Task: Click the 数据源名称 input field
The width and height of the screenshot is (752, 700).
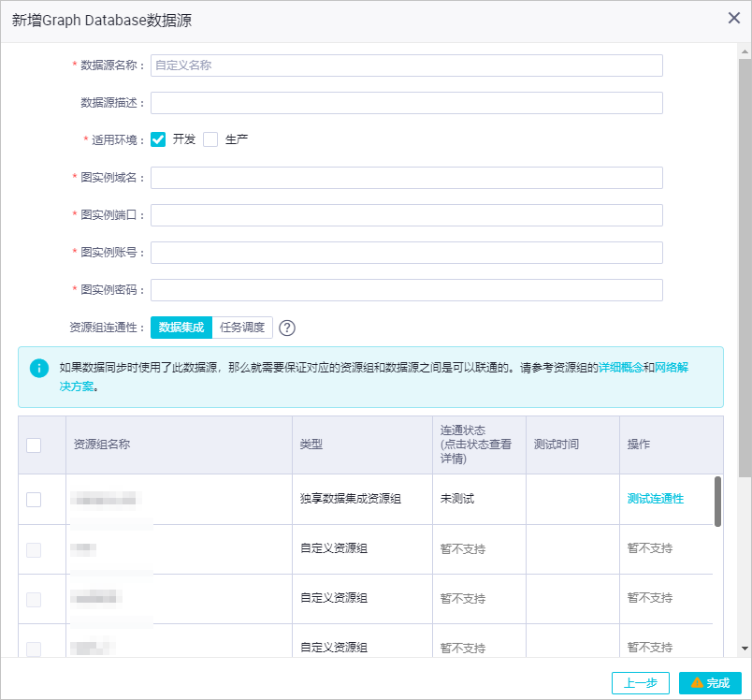Action: [x=406, y=66]
